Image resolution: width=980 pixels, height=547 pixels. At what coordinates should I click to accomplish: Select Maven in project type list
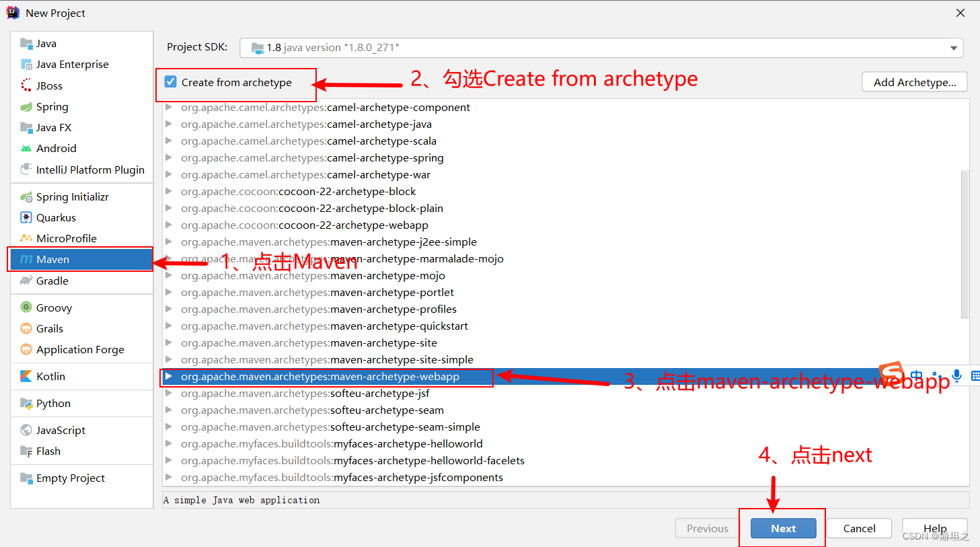[81, 259]
